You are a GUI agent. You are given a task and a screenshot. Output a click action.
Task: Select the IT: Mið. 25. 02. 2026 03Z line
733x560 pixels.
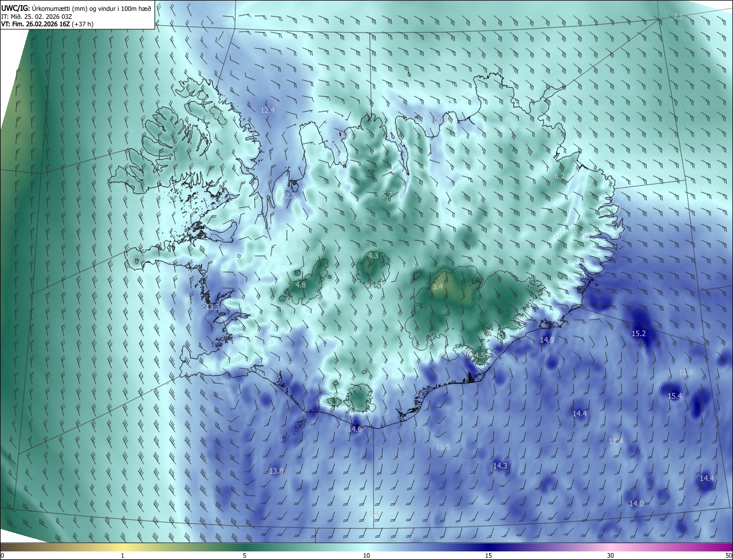[x=38, y=16]
